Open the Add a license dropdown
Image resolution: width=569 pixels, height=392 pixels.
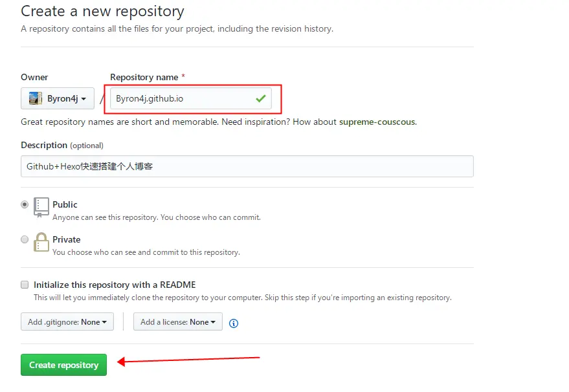click(x=178, y=321)
